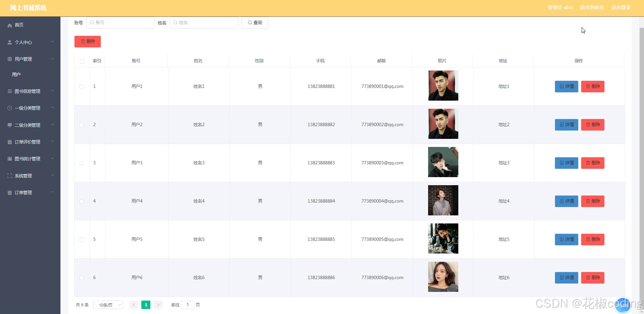Click the frame icon for 系统管理

click(10, 176)
